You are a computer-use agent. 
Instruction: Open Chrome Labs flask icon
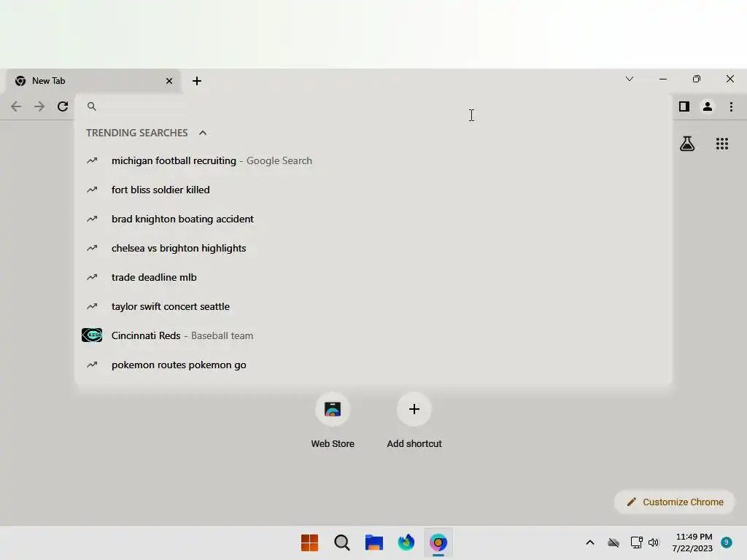click(x=687, y=144)
